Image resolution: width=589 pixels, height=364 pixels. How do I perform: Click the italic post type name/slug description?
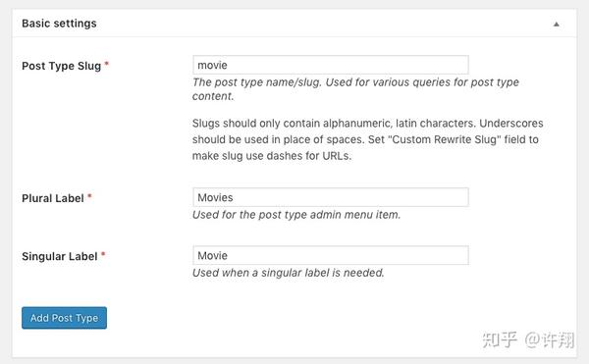(355, 89)
